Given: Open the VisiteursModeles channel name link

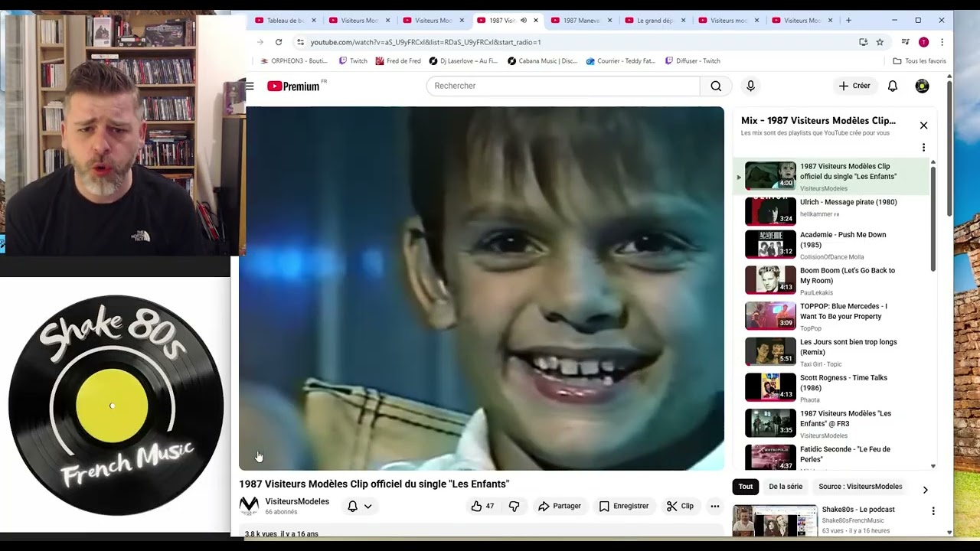Looking at the screenshot, I should click(297, 501).
